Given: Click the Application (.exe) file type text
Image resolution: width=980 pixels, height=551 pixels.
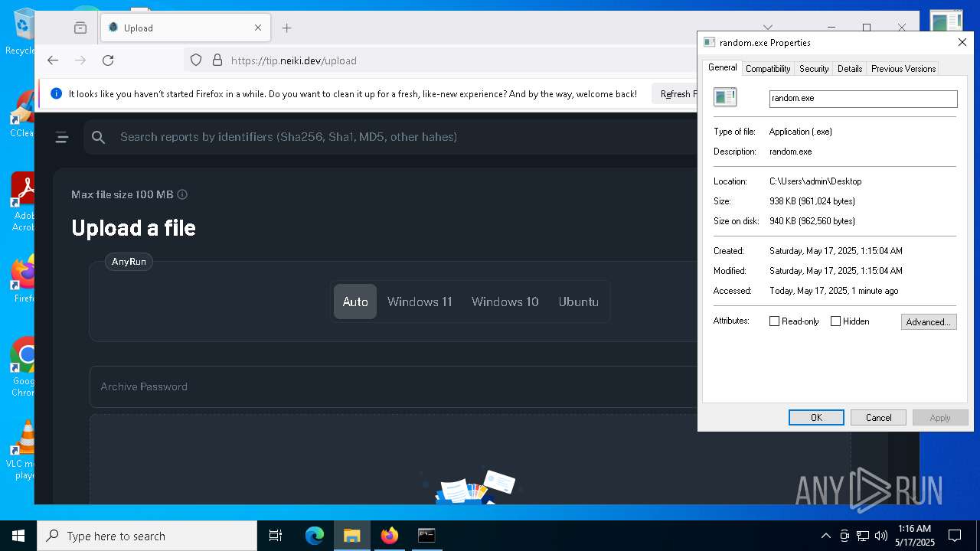Looking at the screenshot, I should (x=801, y=132).
